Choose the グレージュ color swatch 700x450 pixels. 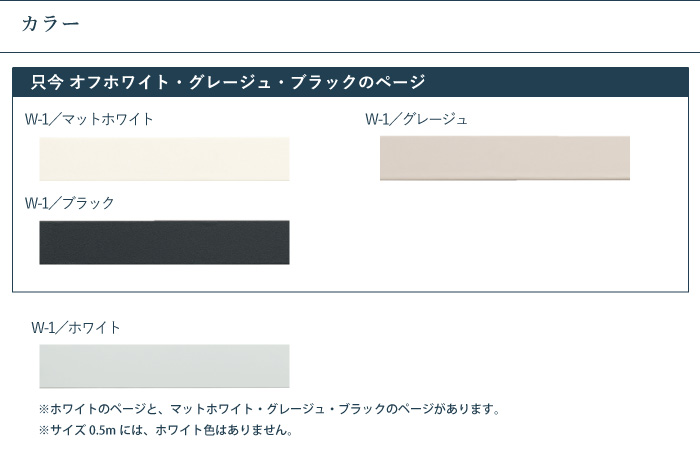(505, 158)
